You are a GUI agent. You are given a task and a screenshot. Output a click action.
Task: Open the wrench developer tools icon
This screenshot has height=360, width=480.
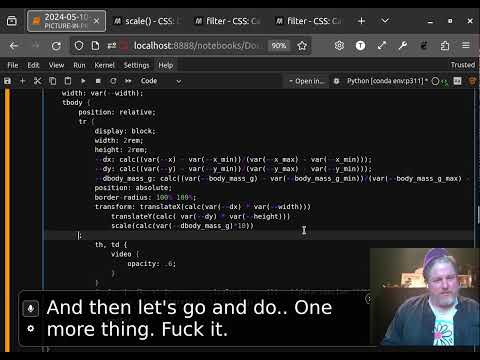[403, 45]
